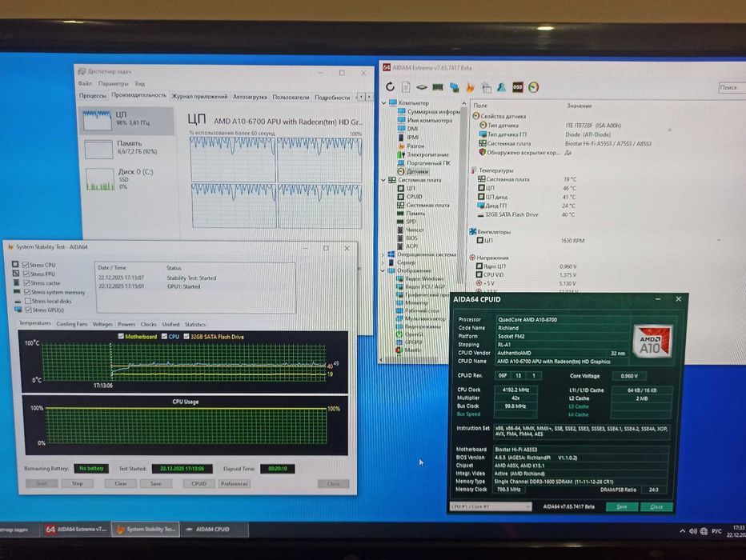Image resolution: width=746 pixels, height=560 pixels.
Task: Click the volume icon in system tray
Action: pyautogui.click(x=692, y=531)
